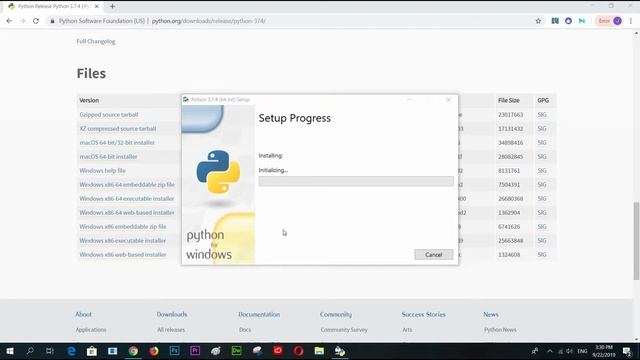Viewport: 640px width, 360px height.
Task: Reload the python.org page
Action: tap(36, 21)
